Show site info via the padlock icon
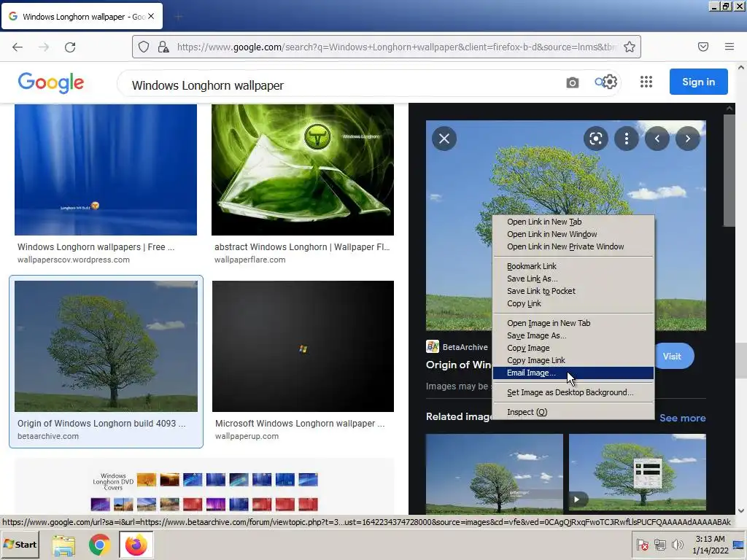The width and height of the screenshot is (747, 560). (x=163, y=47)
